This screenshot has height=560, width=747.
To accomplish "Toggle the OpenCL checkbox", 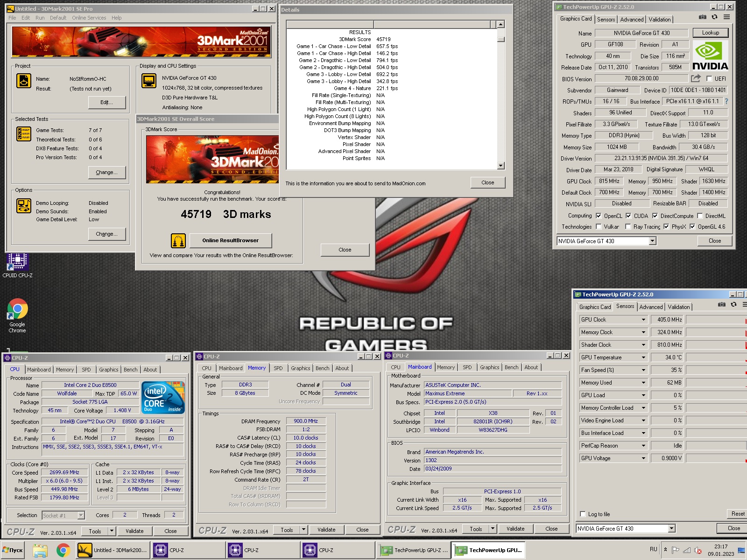I will [599, 216].
